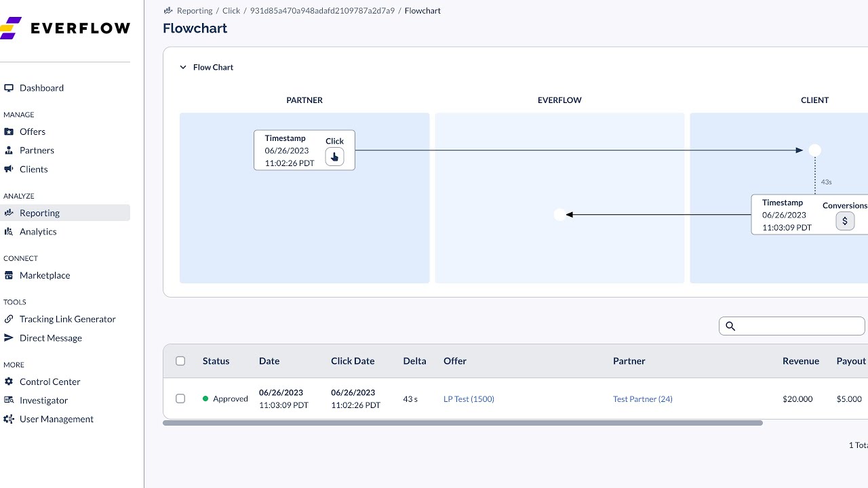868x488 pixels.
Task: Click the breadcrumb reporting icon
Action: click(x=168, y=11)
